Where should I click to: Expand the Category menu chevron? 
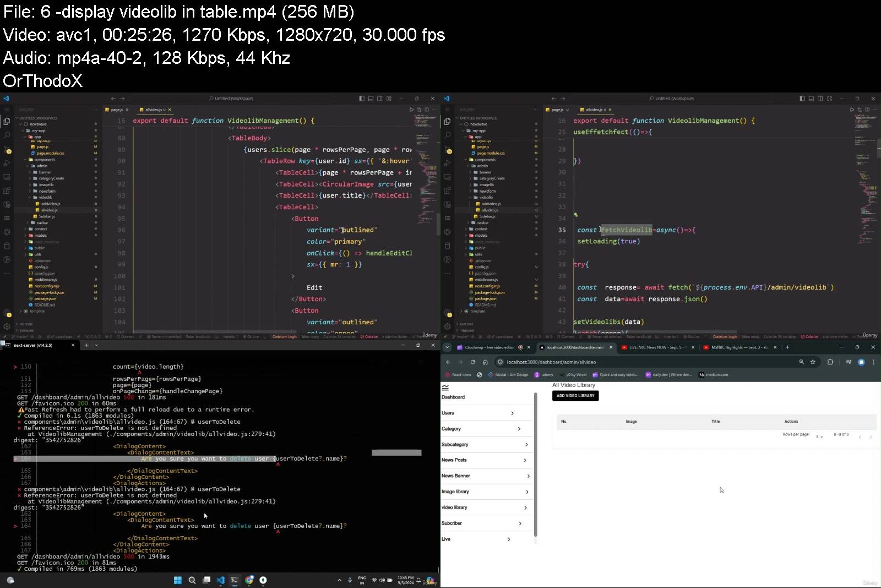pos(519,429)
